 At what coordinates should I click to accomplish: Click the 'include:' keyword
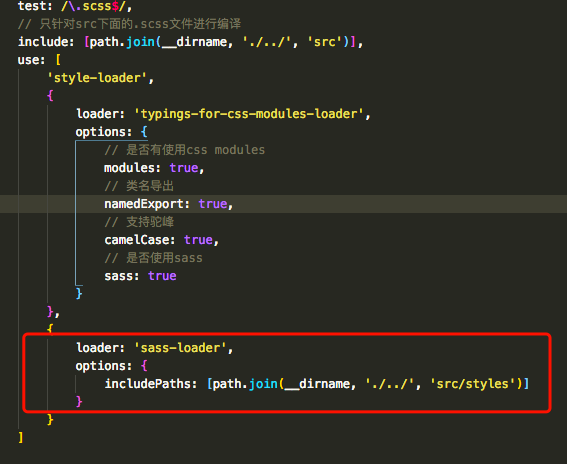(46, 42)
